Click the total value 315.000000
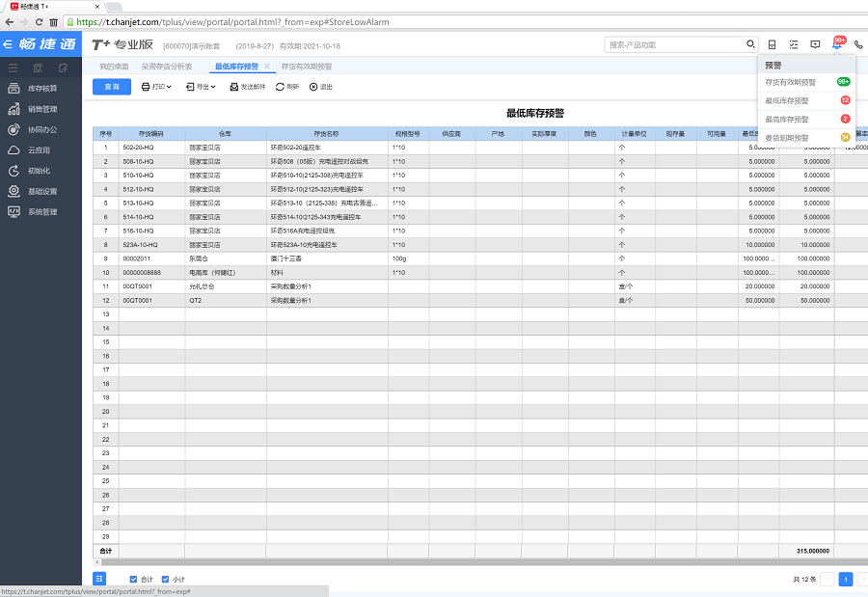Image resolution: width=868 pixels, height=597 pixels. tap(813, 551)
